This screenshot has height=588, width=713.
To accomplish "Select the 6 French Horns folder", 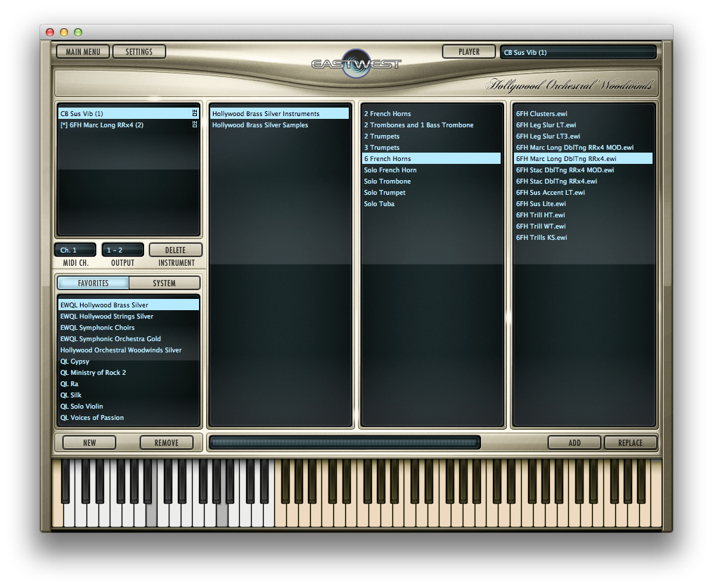I will pyautogui.click(x=432, y=159).
